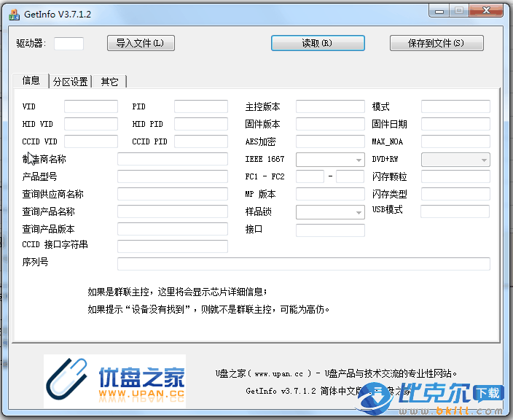Screen dimensions: 513x420
Task: Click the 优盘之家 www.upan.cc logo
Action: [115, 381]
